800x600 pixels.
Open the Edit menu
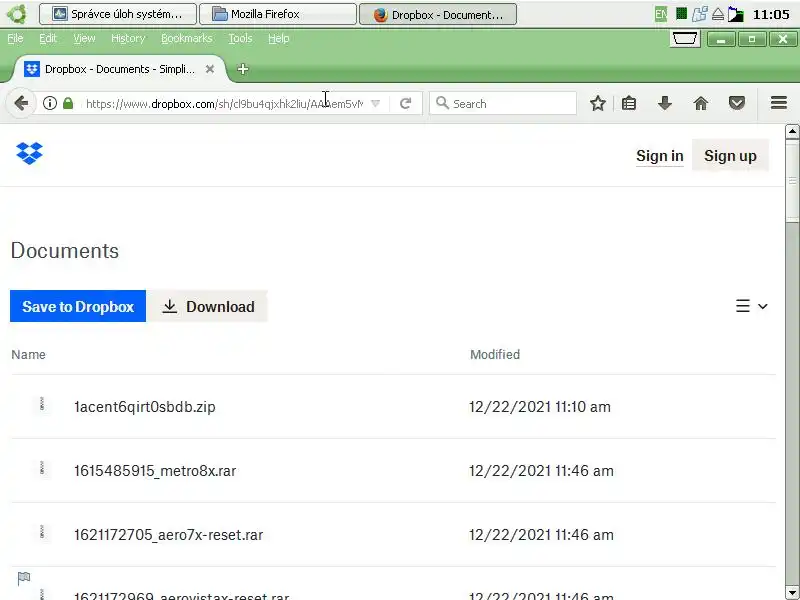tap(48, 38)
